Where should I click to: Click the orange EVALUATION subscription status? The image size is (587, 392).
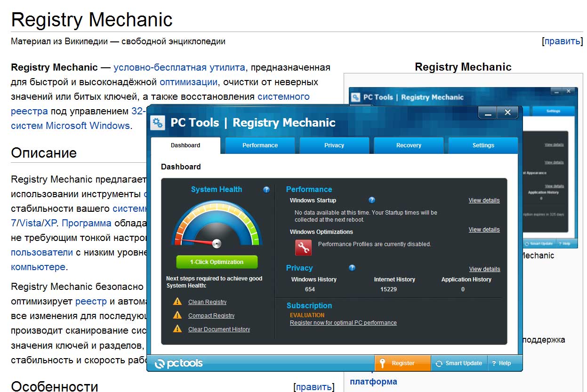point(307,315)
